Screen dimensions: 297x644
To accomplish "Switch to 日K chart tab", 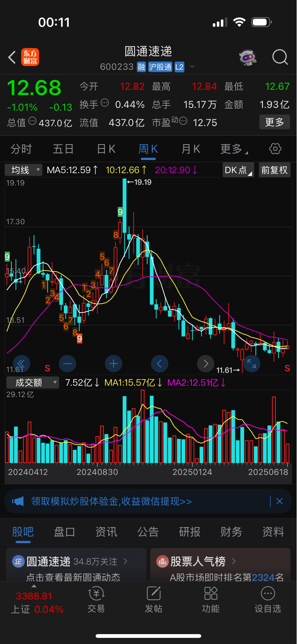I will (106, 149).
